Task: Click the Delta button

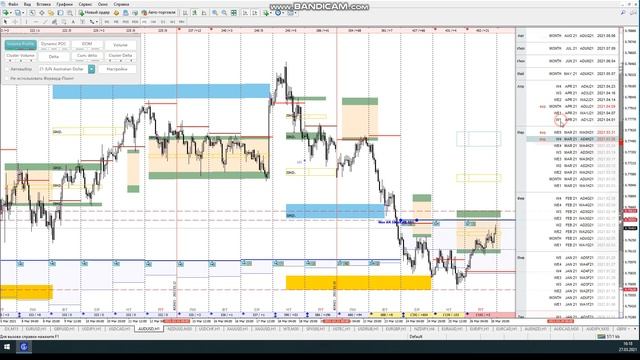Action: point(53,56)
